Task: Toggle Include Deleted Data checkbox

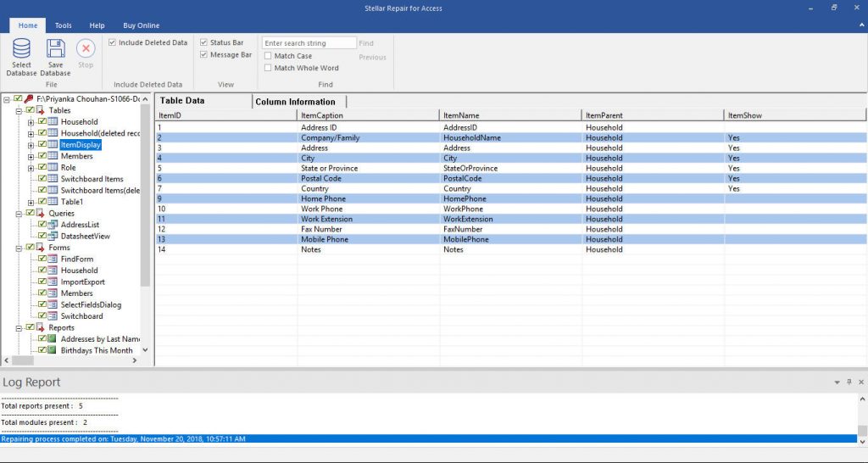Action: click(x=113, y=42)
